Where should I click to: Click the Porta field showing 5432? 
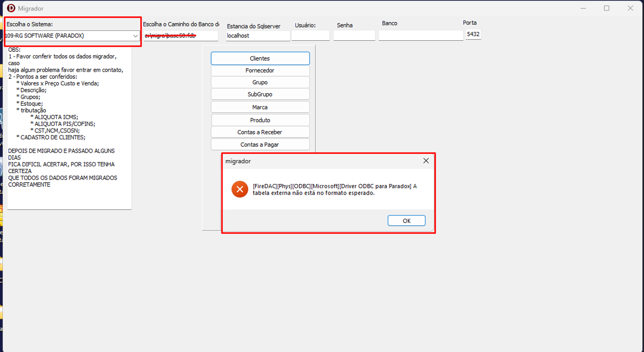tap(473, 34)
